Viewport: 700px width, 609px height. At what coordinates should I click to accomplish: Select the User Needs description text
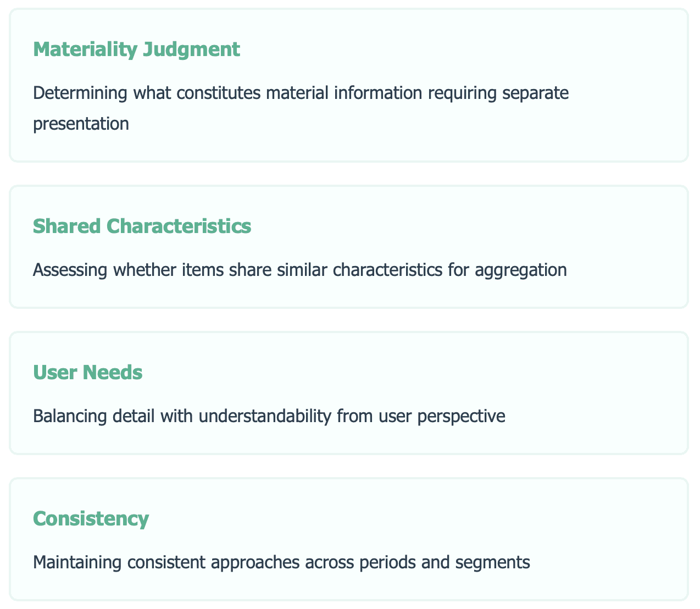(x=269, y=416)
